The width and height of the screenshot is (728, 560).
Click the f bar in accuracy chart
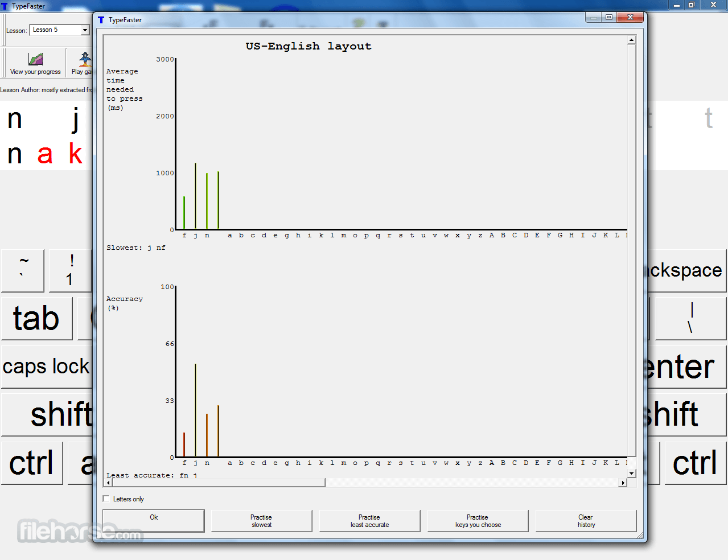pyautogui.click(x=184, y=444)
